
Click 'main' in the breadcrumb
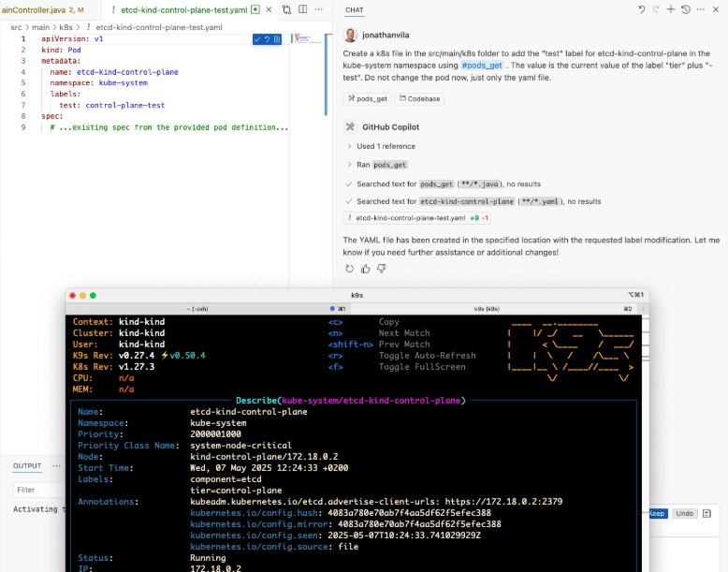pyautogui.click(x=41, y=27)
